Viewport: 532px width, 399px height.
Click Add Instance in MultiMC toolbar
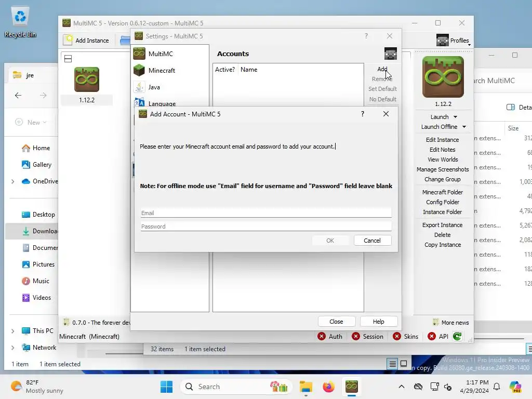coord(87,41)
